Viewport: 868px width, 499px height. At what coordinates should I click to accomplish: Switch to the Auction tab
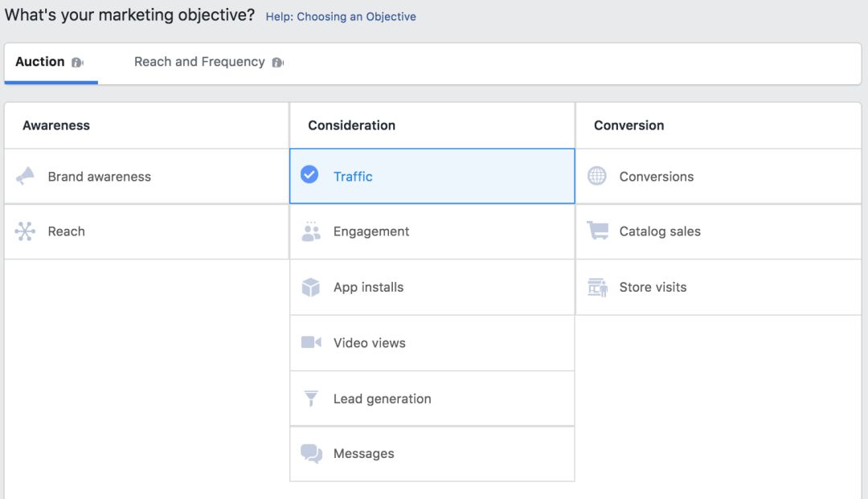40,62
